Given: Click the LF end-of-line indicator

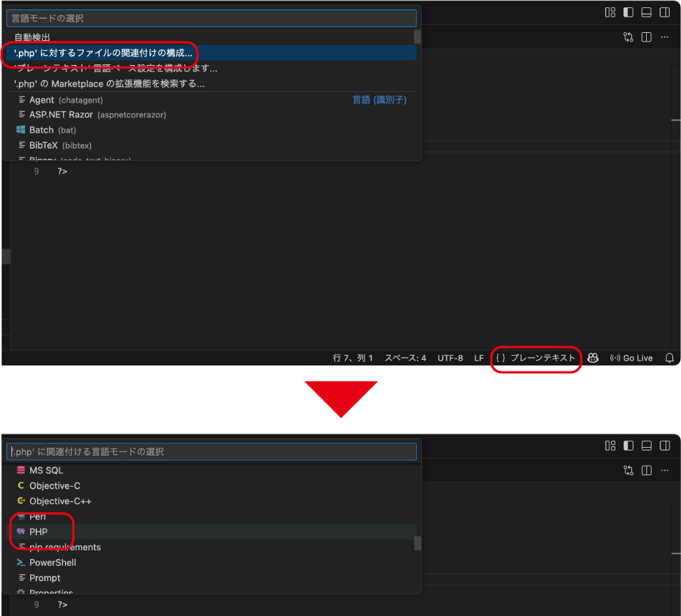Looking at the screenshot, I should (x=479, y=358).
